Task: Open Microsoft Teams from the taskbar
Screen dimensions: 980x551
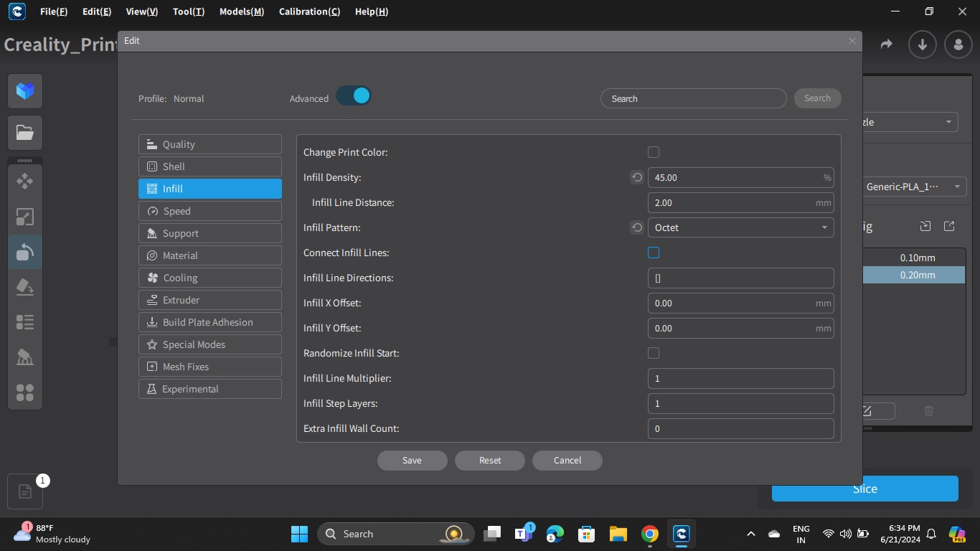Action: point(523,533)
